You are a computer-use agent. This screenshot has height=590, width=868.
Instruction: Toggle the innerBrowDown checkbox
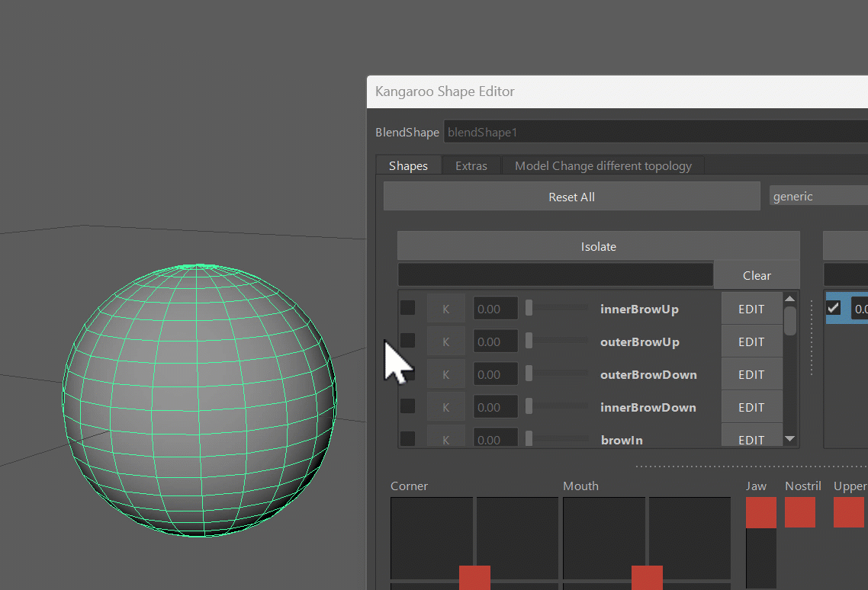408,406
